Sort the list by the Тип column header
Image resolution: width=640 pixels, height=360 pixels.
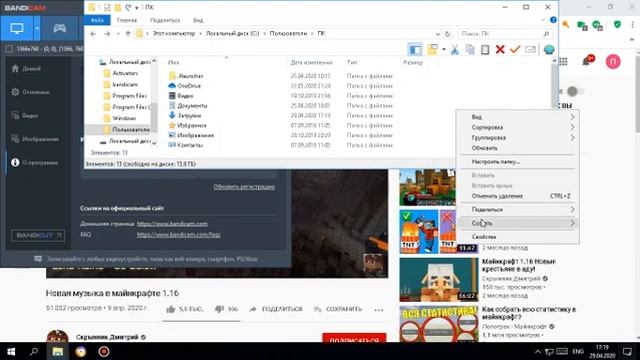coord(352,63)
